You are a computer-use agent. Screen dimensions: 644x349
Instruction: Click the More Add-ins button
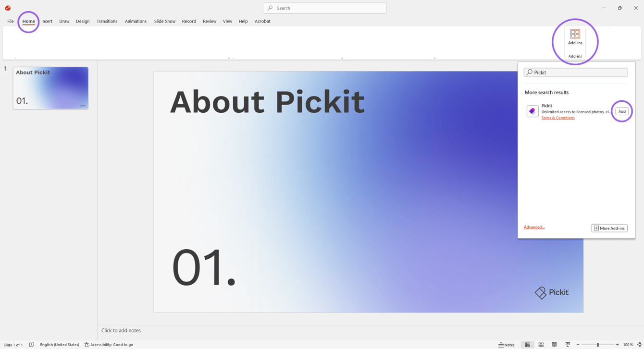point(609,228)
